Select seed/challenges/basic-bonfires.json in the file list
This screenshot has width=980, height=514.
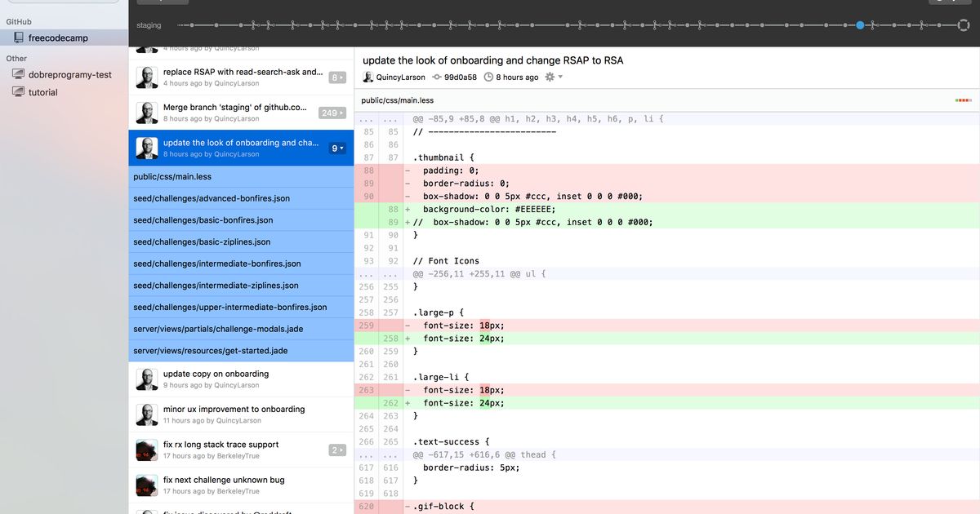point(204,219)
